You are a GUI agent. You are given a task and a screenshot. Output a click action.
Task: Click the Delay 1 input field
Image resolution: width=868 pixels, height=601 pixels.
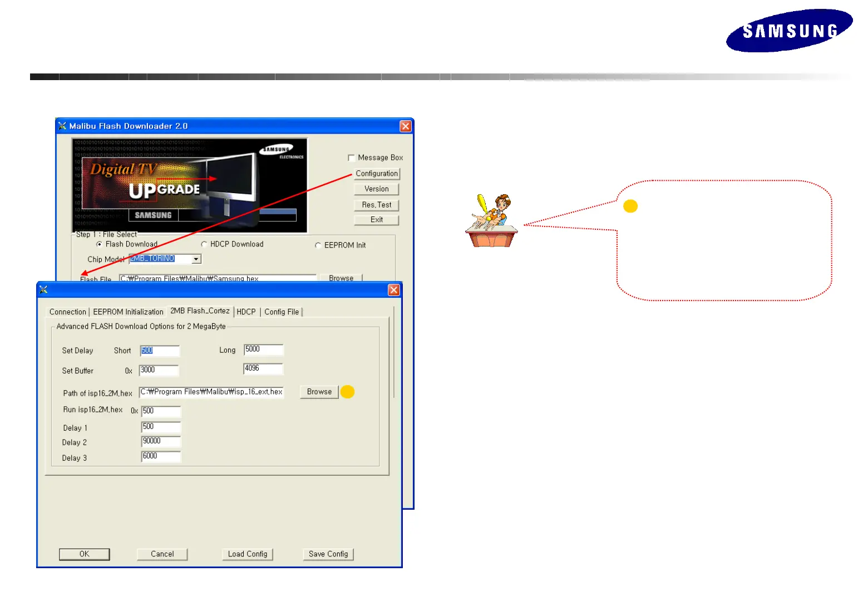tap(161, 427)
